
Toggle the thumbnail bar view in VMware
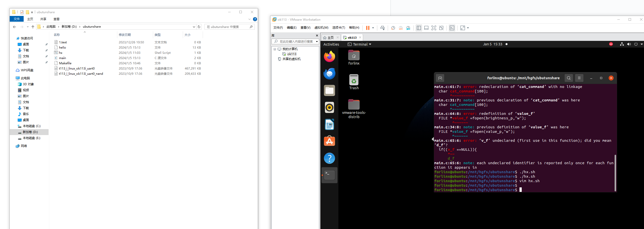pos(426,28)
